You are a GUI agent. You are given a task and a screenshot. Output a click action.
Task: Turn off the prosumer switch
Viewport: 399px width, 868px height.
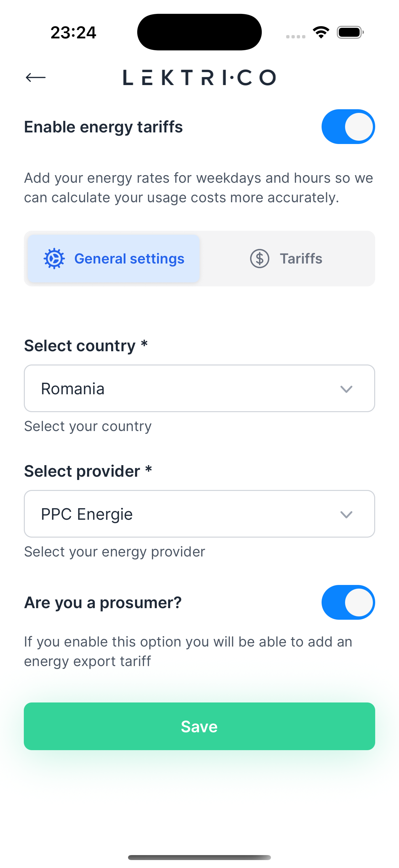pos(348,603)
